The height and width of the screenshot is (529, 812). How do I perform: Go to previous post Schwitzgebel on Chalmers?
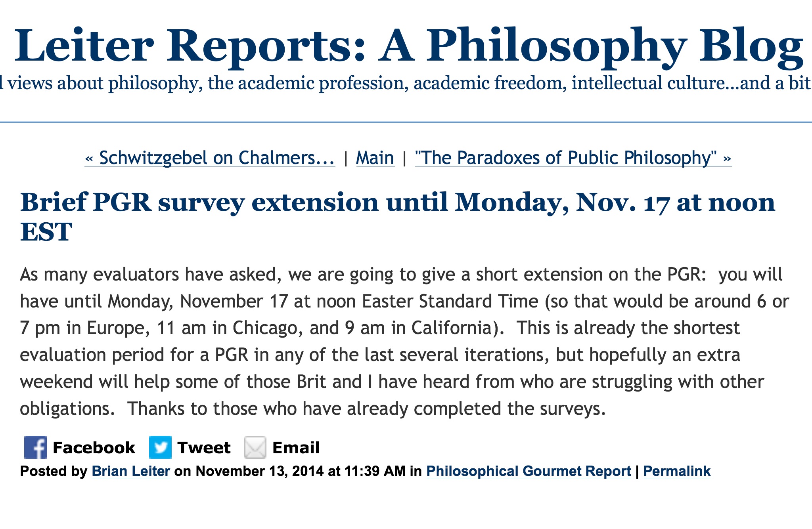(x=210, y=158)
